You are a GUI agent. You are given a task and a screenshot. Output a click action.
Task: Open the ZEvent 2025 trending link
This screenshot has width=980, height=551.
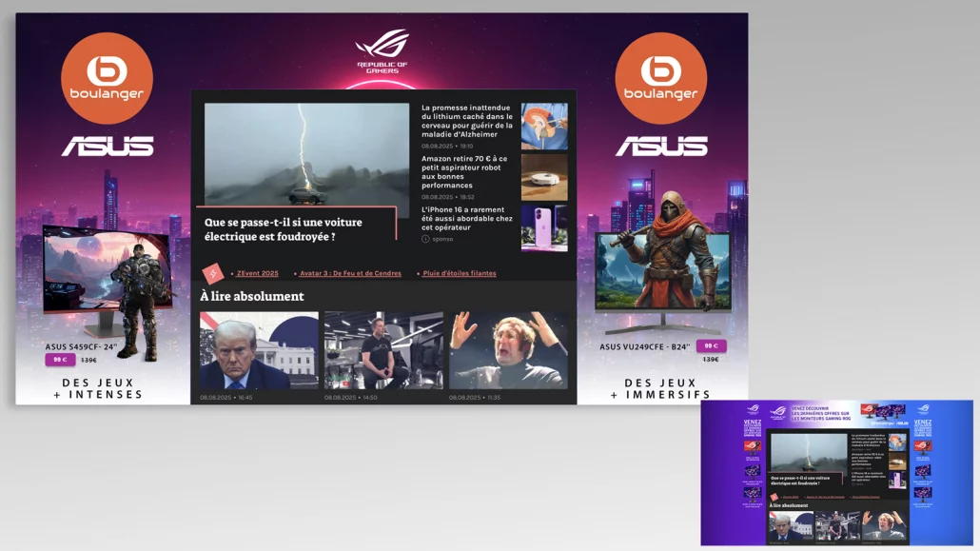(x=257, y=273)
